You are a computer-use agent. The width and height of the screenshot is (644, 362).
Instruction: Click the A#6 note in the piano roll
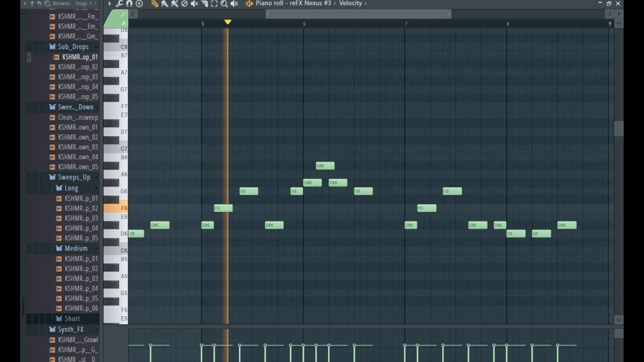(325, 166)
